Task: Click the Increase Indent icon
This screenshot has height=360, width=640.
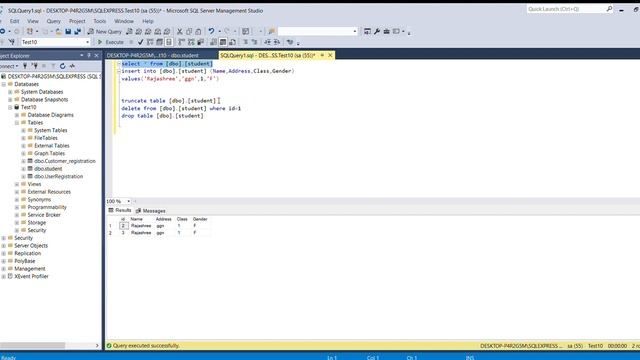Action: pyautogui.click(x=276, y=42)
